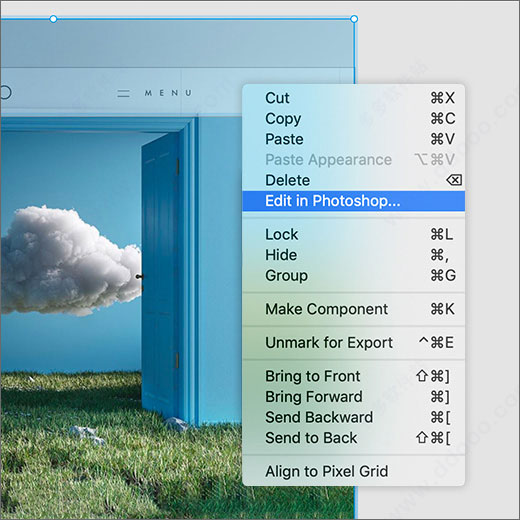Click the hamburger icon beside MENU
The image size is (520, 520).
[x=123, y=93]
